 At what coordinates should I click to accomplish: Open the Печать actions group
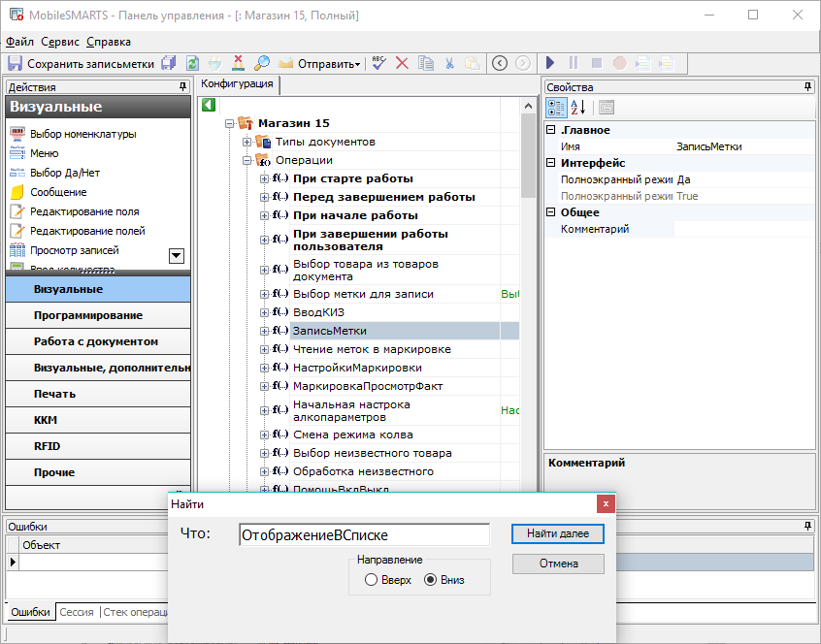[98, 394]
